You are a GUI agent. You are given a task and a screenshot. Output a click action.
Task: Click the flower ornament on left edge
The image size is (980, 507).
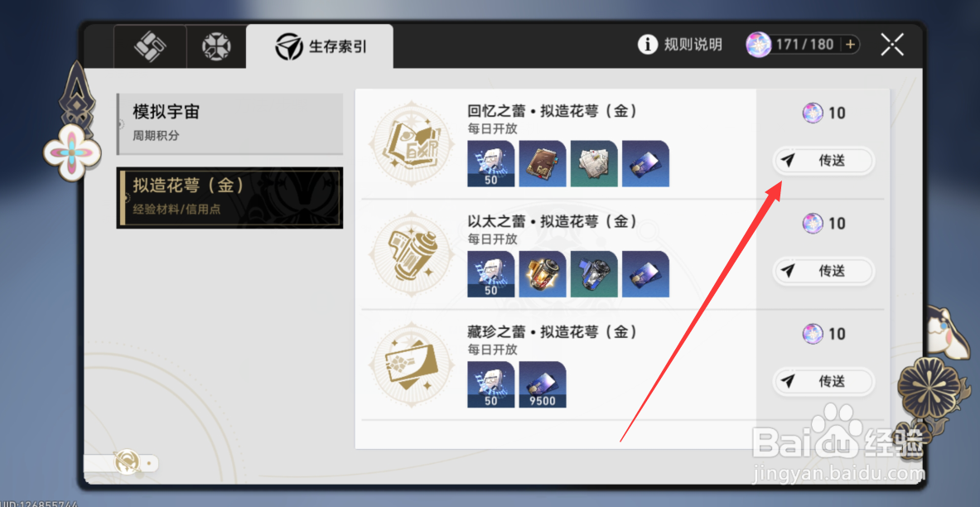coord(73,150)
